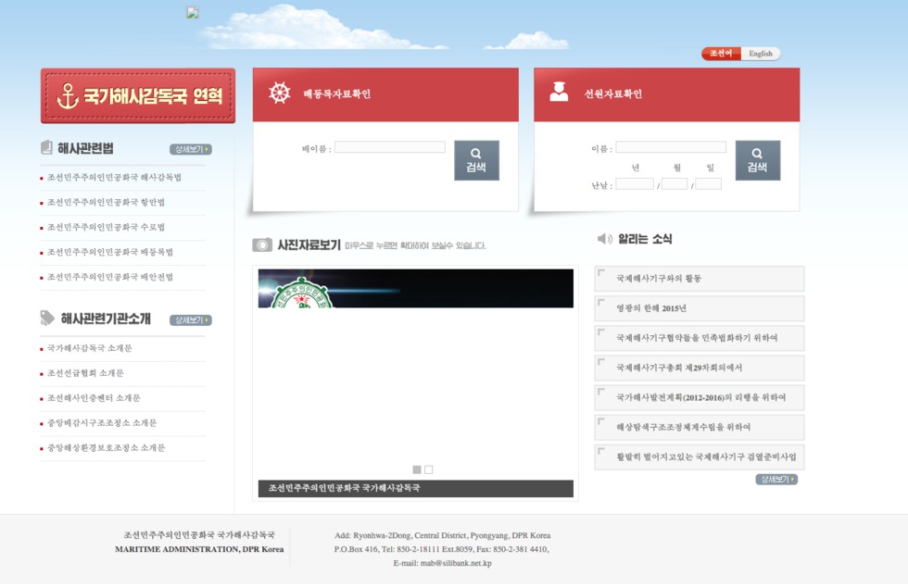Open news 활발히 벌어지고있는 국제해사기구 검열준비사업
Viewport: 908px width, 588px height.
click(699, 457)
